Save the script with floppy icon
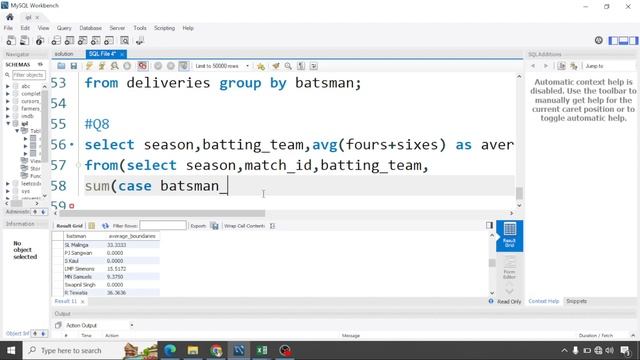This screenshot has width=640, height=360. pyautogui.click(x=73, y=66)
